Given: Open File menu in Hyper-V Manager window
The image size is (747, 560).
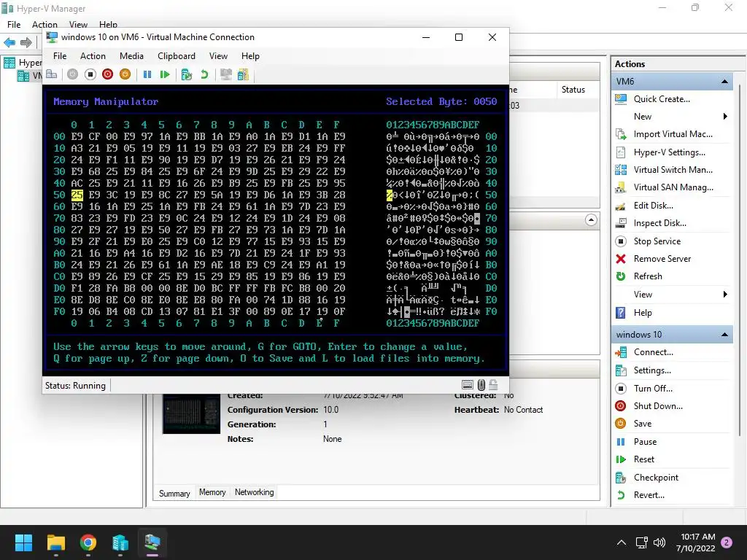Looking at the screenshot, I should tap(14, 24).
